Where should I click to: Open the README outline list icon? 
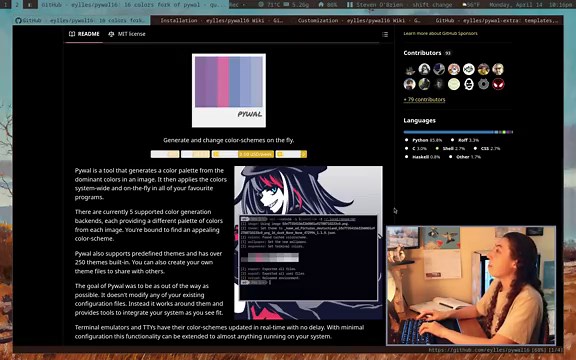pyautogui.click(x=385, y=35)
